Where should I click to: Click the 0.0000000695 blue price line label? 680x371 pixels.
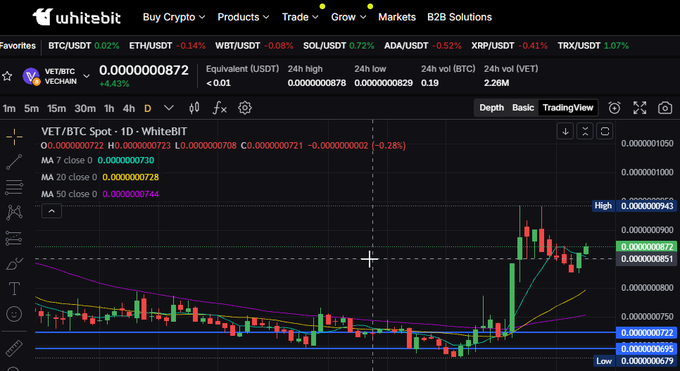[647, 348]
